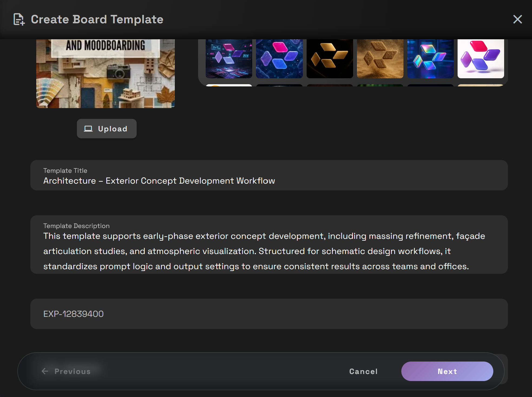Click into the Template Description text area
Viewport: 532px width, 397px height.
269,251
